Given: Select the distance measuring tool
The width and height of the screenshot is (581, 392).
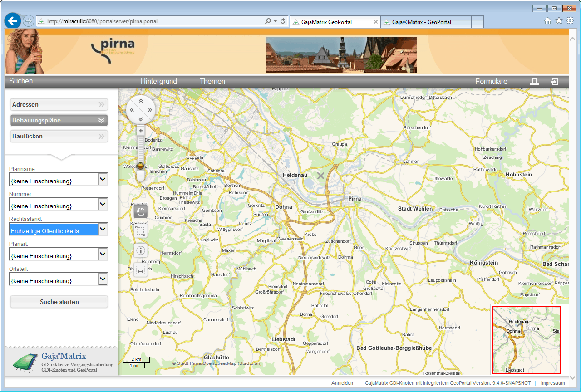Looking at the screenshot, I should (x=141, y=270).
